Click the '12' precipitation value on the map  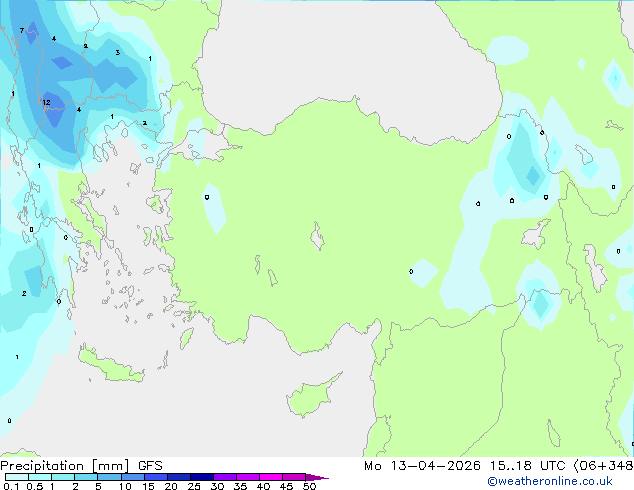click(46, 102)
